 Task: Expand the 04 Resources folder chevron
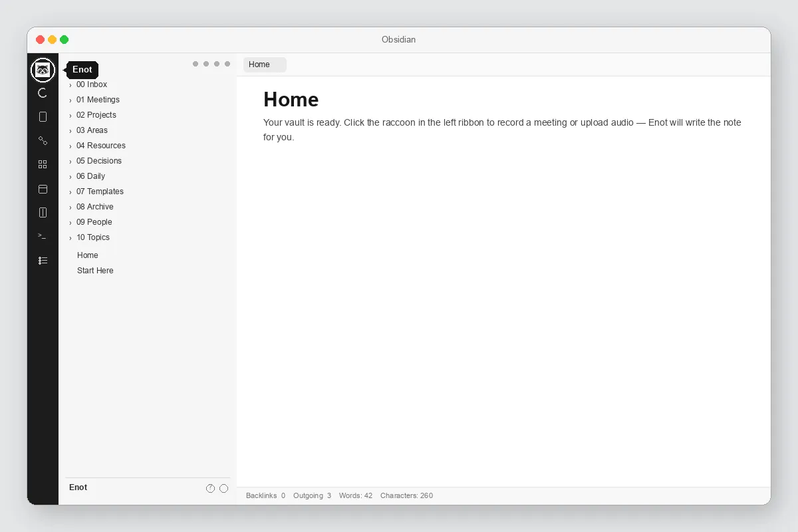[x=70, y=146]
